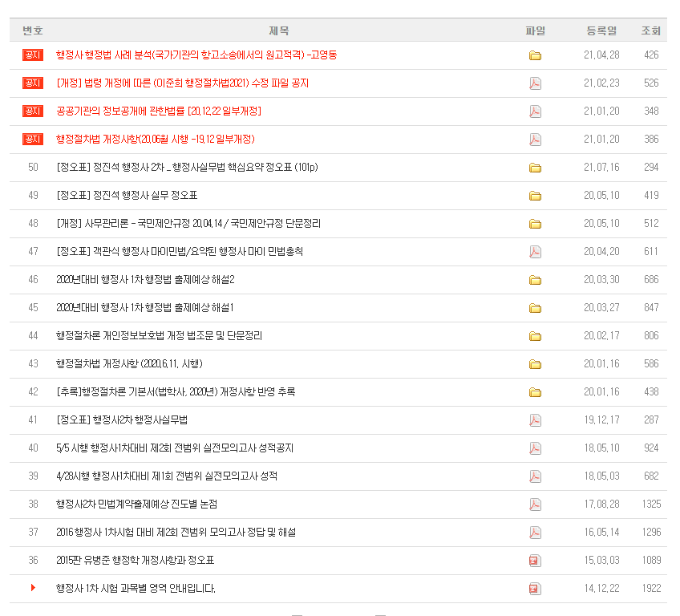Viewport: 680px width, 616px height.
Task: Open folder icon in row 45
Action: (x=535, y=309)
